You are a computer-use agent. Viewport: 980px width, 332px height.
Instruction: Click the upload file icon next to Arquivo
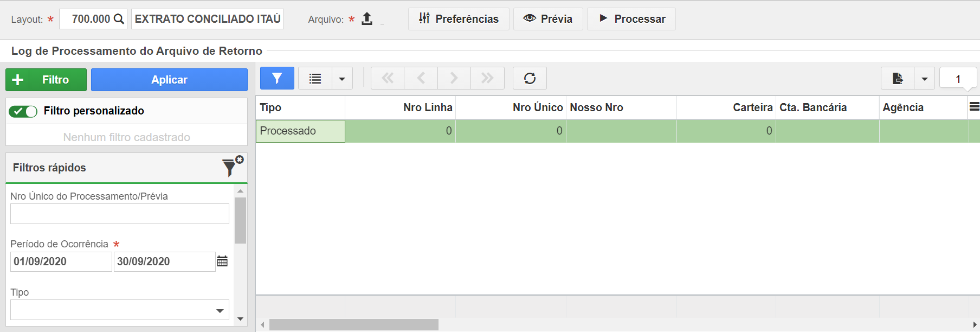[x=367, y=19]
